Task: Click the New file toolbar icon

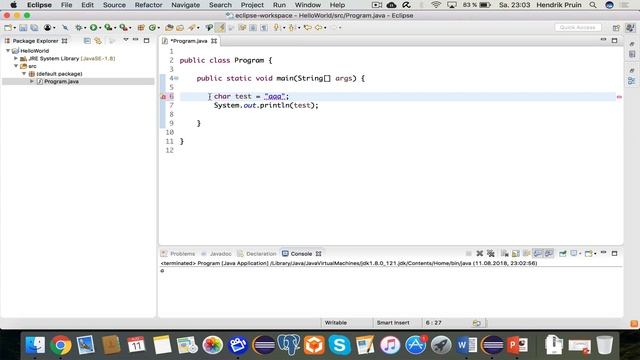Action: (x=8, y=27)
